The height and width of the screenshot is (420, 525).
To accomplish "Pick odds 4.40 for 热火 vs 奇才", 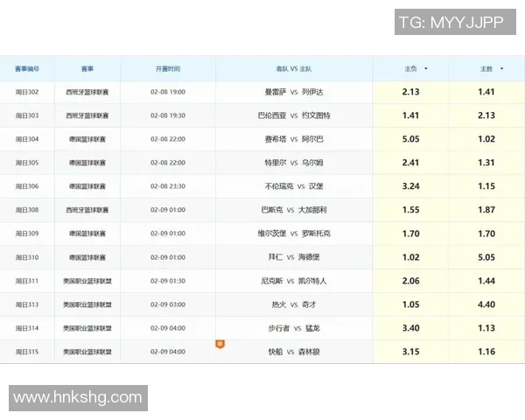I will coord(486,304).
